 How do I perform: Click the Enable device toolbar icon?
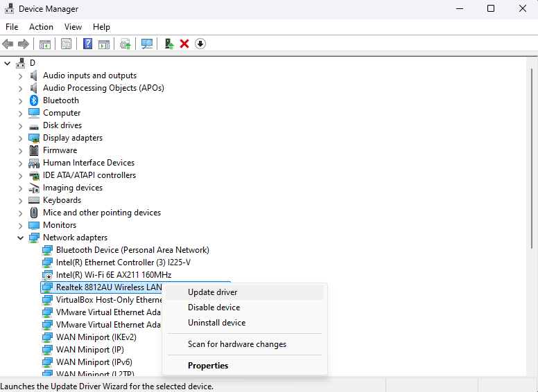click(168, 44)
